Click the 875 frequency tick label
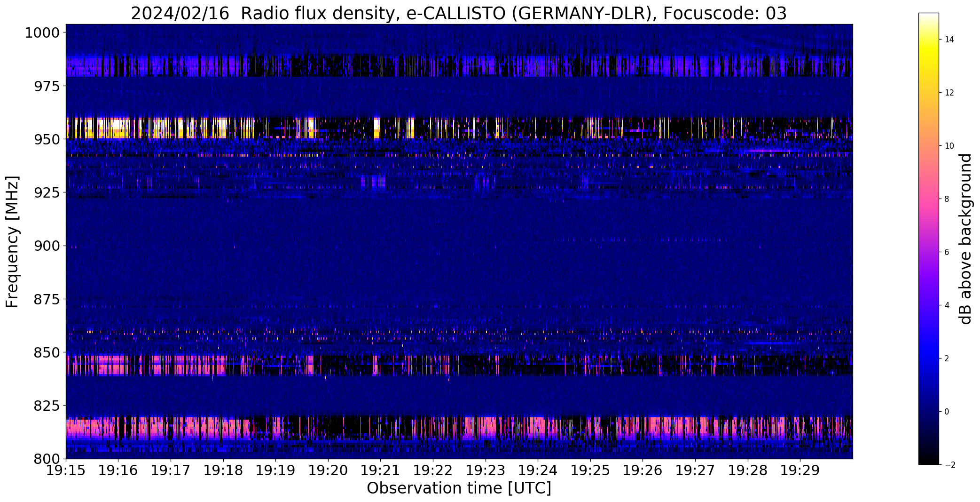The image size is (980, 502). pos(47,299)
